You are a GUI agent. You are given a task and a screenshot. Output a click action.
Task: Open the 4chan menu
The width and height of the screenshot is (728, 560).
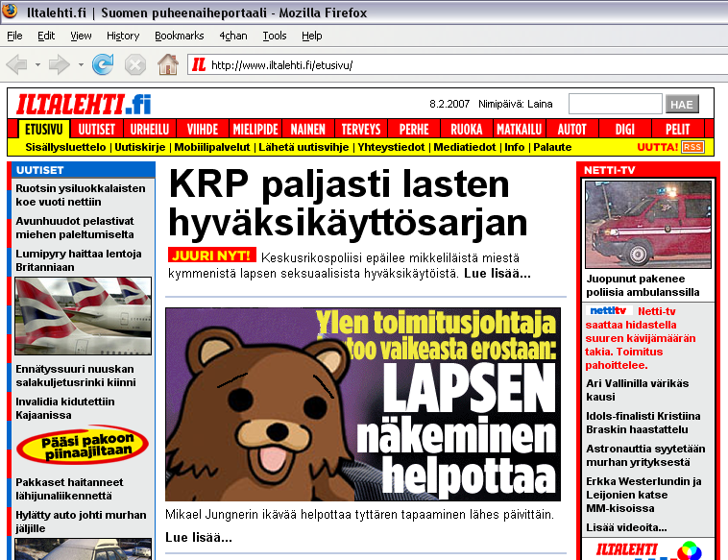pos(233,36)
